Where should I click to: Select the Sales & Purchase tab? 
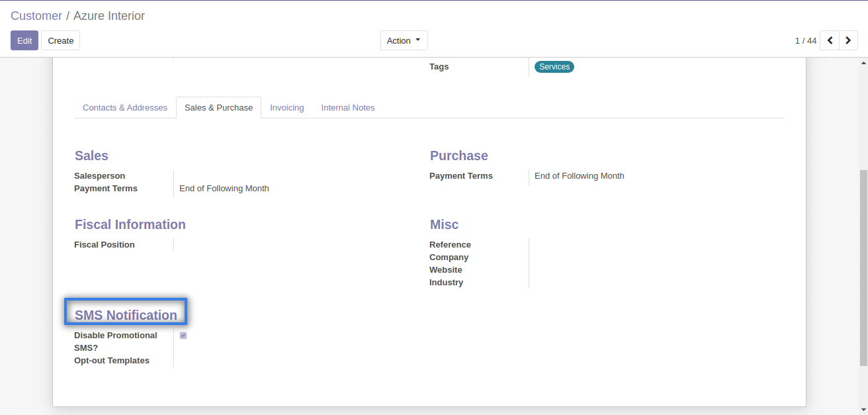[x=218, y=108]
